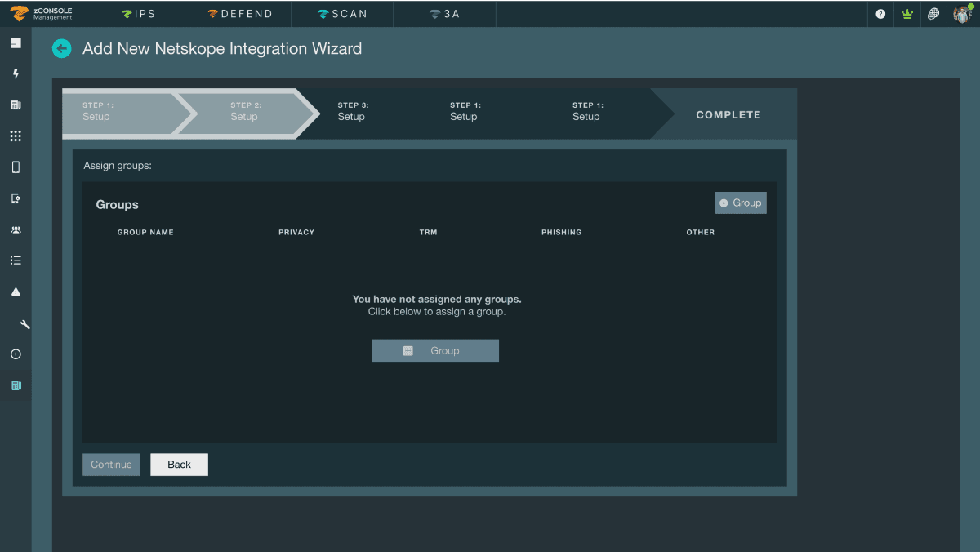Select the lightning bolt sidebar icon
The width and height of the screenshot is (980, 552).
[15, 73]
